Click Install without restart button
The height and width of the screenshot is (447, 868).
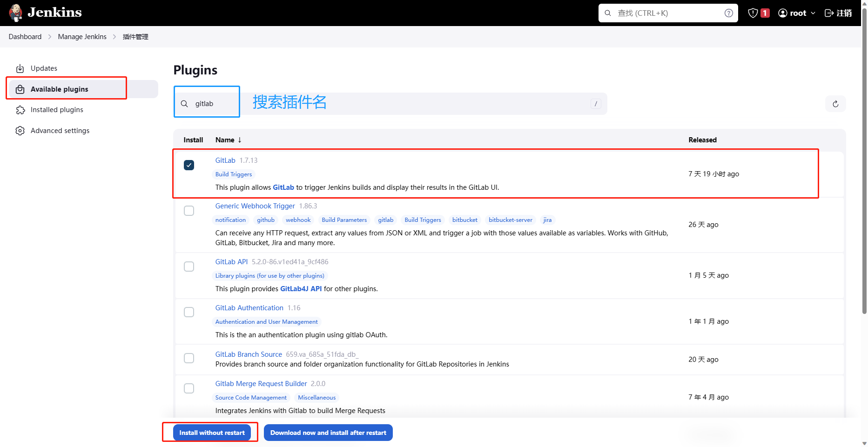point(212,433)
